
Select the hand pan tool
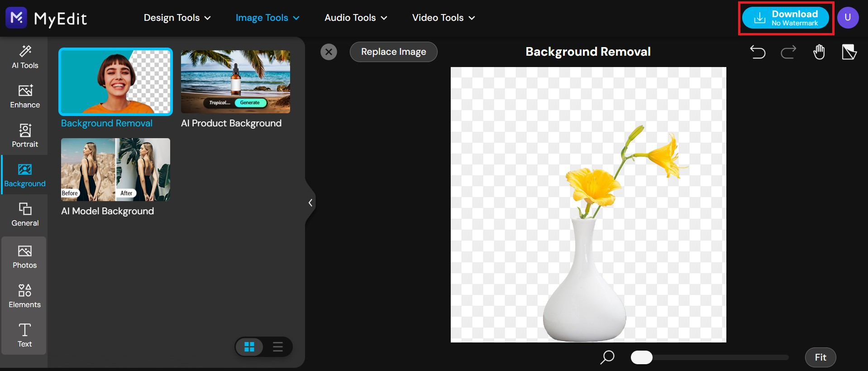pyautogui.click(x=819, y=52)
